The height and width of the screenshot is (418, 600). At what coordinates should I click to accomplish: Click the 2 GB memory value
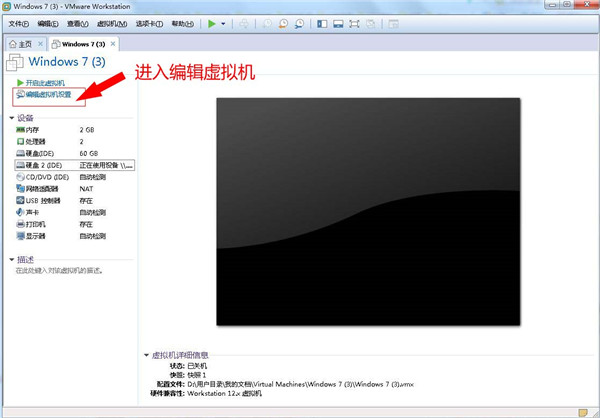point(87,130)
